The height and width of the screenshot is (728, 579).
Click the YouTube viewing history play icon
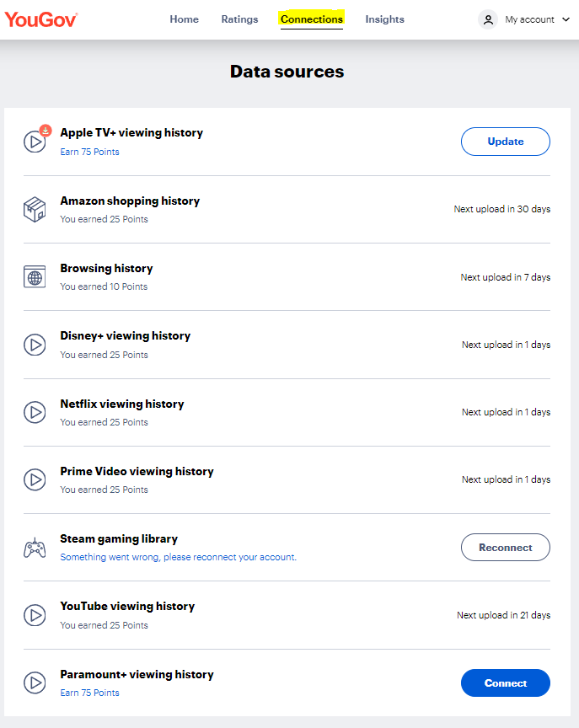click(35, 615)
